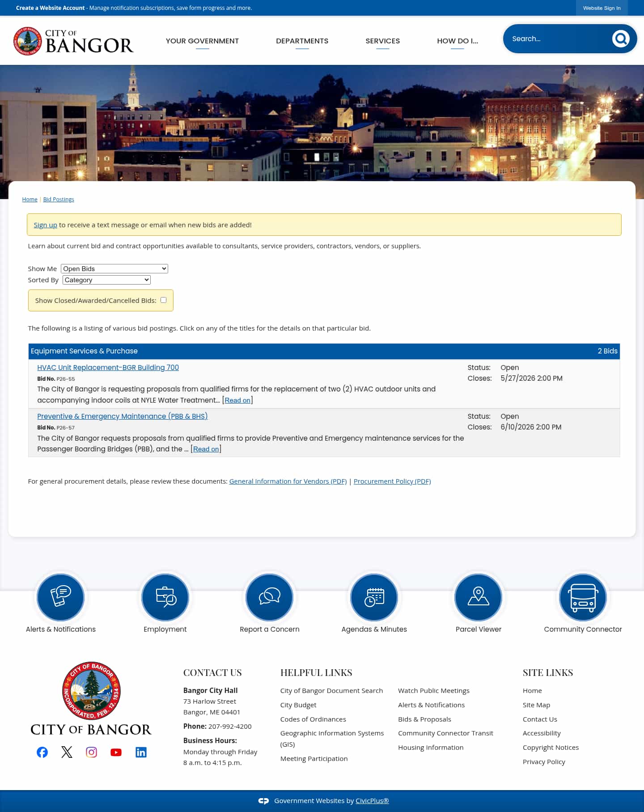The width and height of the screenshot is (644, 812).
Task: Open the Community Connector Transit link
Action: (x=445, y=733)
